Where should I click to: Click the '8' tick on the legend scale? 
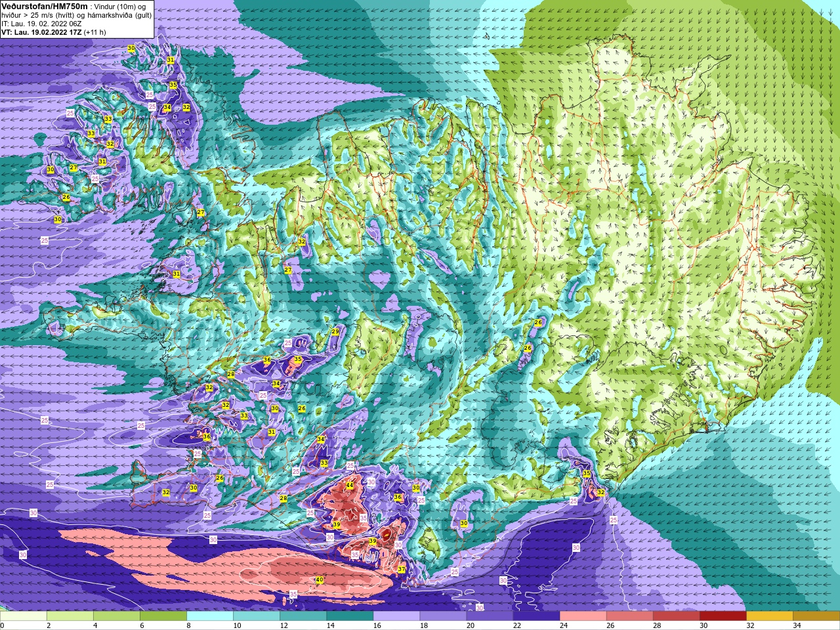click(188, 625)
